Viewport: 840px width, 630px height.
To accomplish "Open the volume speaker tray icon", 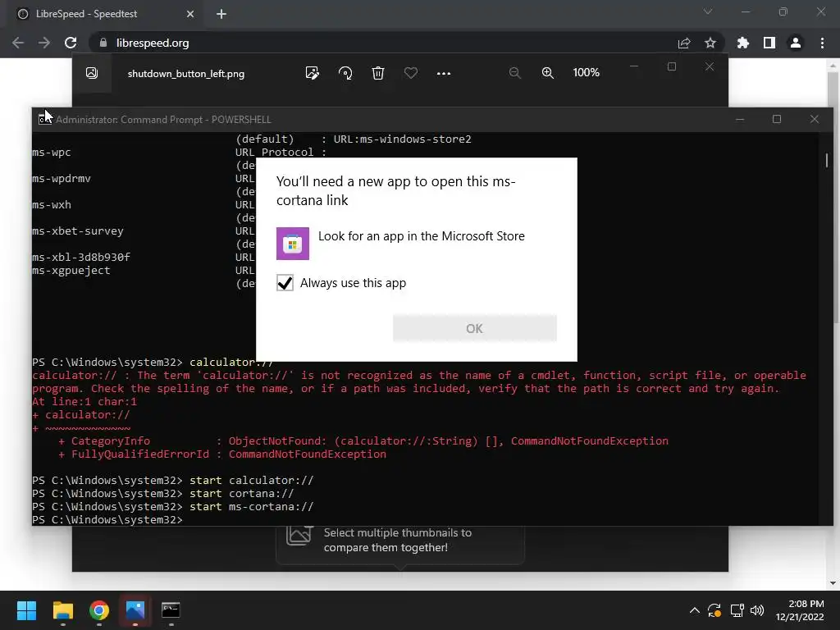I will tap(757, 610).
